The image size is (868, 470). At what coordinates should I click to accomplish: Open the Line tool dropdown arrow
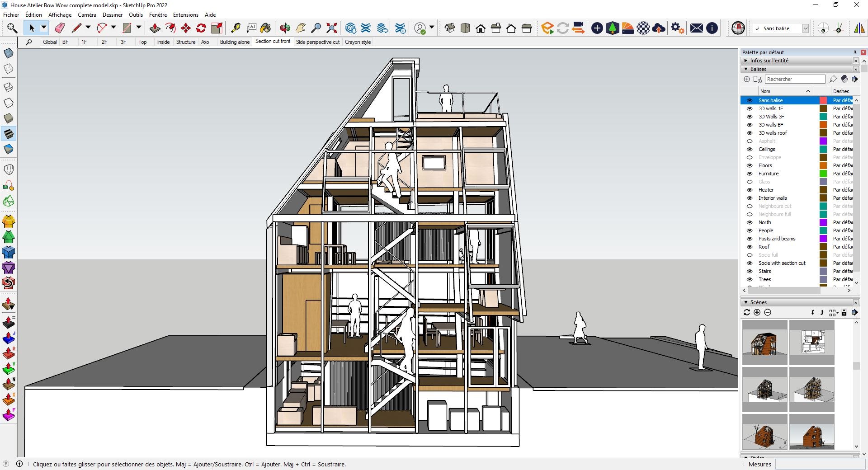[88, 28]
